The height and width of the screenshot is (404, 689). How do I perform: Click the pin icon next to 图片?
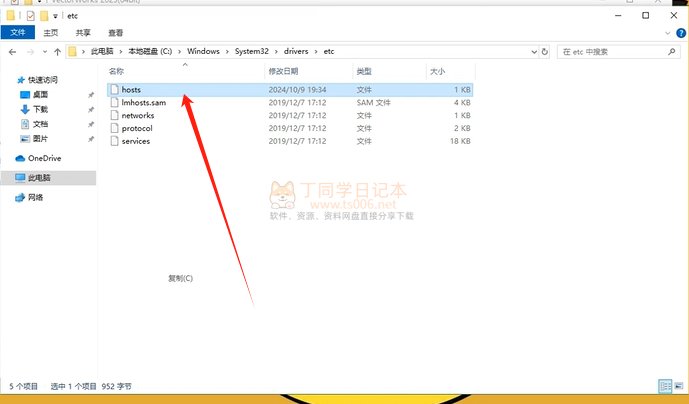(91, 139)
